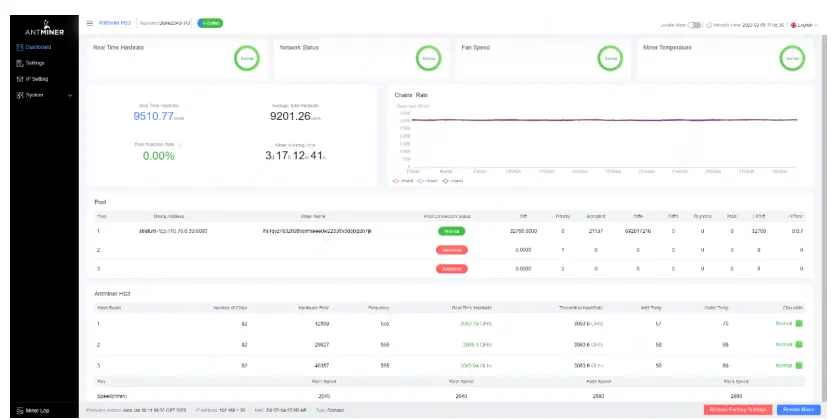835x420 pixels.
Task: Toggle the chain0 legend series
Action: point(403,181)
